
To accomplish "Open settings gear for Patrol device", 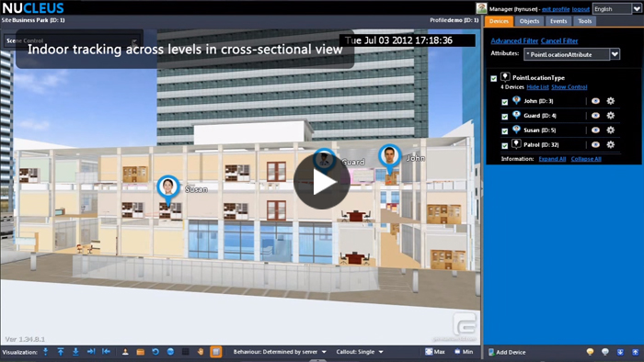I will click(x=611, y=145).
